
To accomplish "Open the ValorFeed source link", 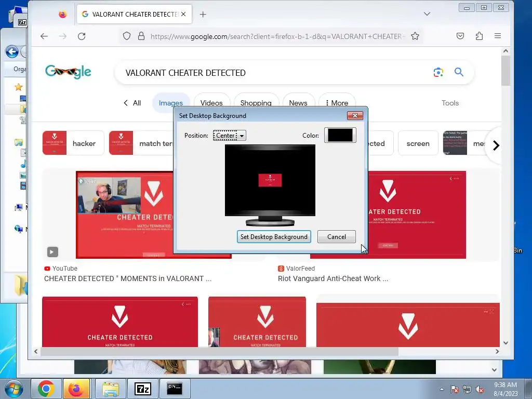I will pyautogui.click(x=296, y=269).
